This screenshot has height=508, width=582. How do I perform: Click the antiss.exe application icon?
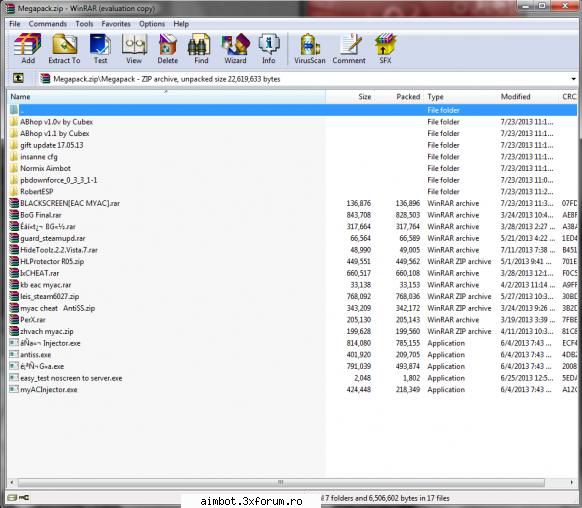point(14,354)
